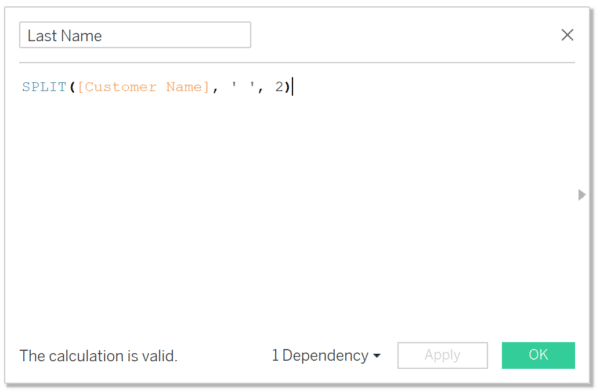Select the [Customer Name] field reference
The image size is (600, 392).
click(x=143, y=87)
